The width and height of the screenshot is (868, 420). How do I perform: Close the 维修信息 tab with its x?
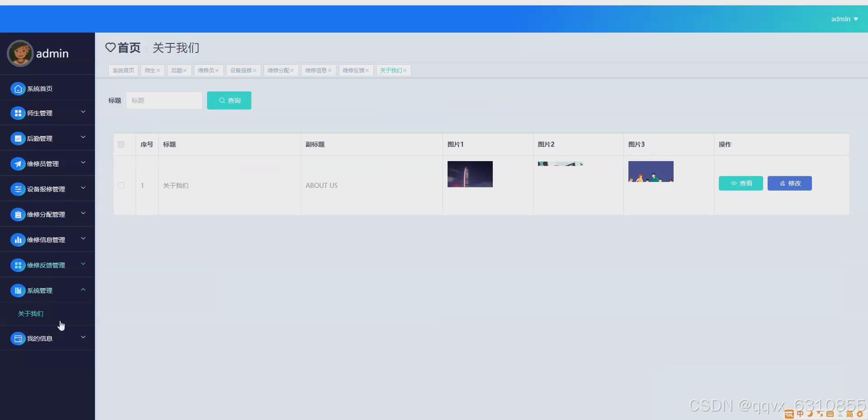tap(330, 71)
